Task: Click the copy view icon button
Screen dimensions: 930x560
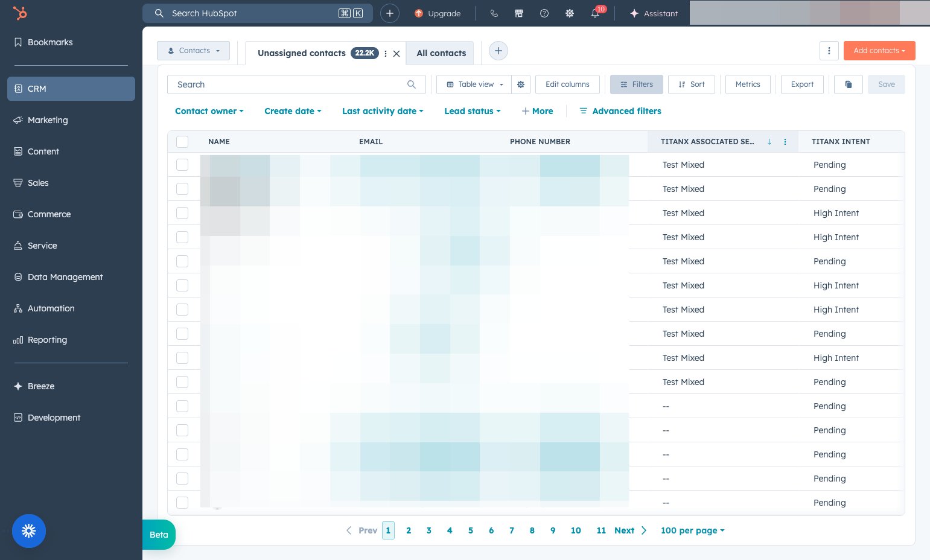Action: [849, 84]
